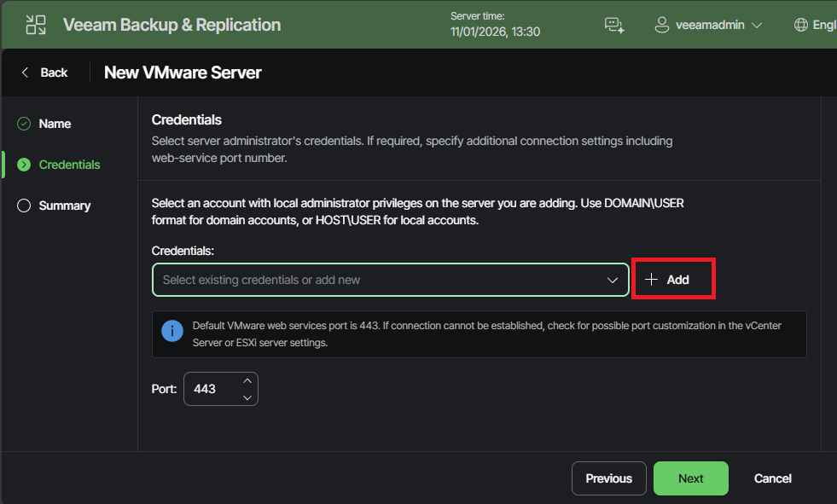
Task: Select the Name wizard step
Action: (56, 123)
